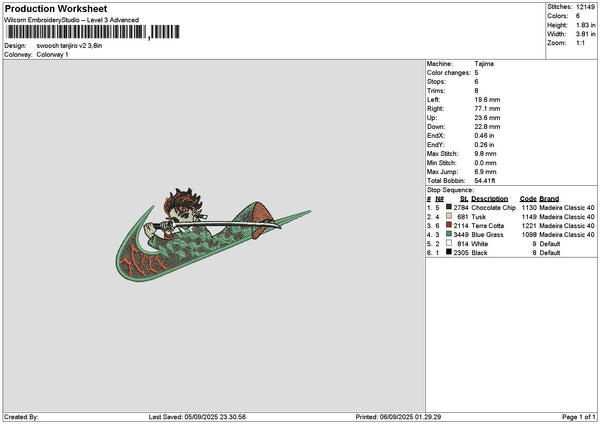
Task: Click the Production Worksheet title
Action: [56, 9]
